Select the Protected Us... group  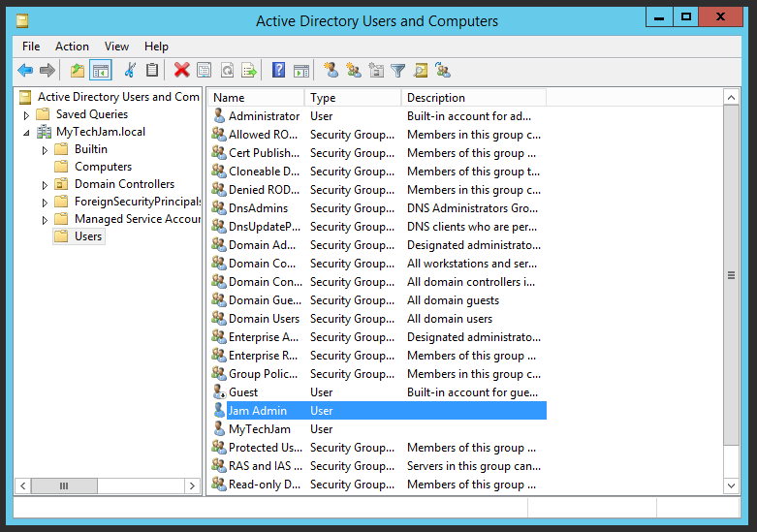pos(265,447)
